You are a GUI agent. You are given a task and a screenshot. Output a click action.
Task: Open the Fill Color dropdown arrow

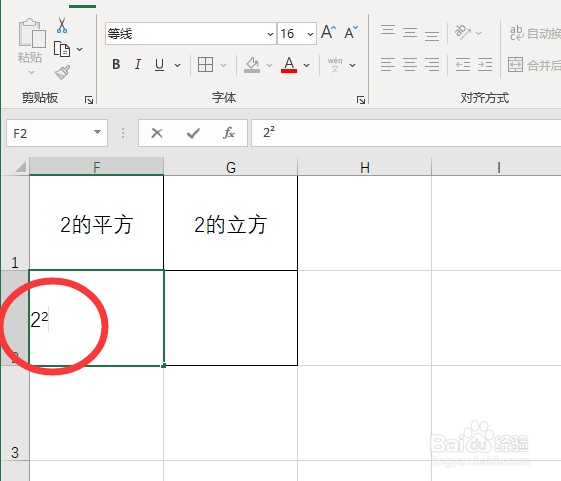(269, 65)
